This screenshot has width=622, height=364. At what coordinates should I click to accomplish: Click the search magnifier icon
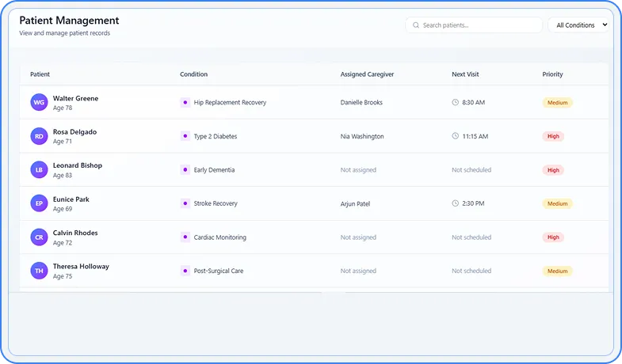point(415,25)
